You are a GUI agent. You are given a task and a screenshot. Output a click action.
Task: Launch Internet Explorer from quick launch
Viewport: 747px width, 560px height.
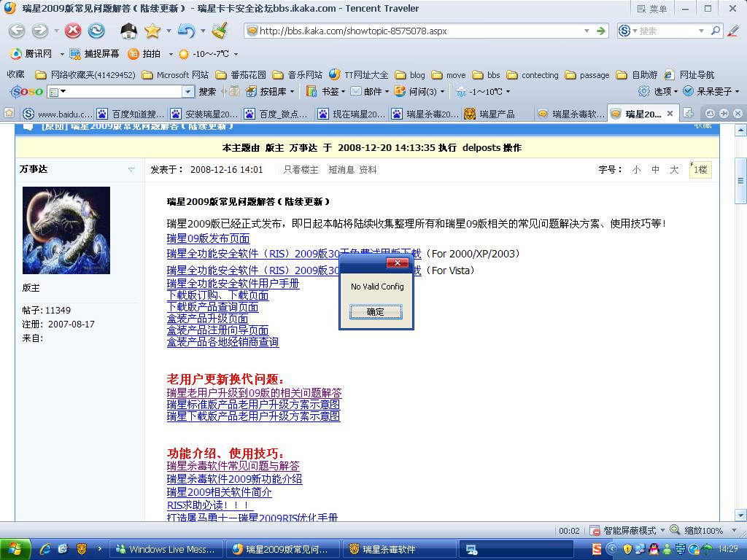tap(45, 549)
